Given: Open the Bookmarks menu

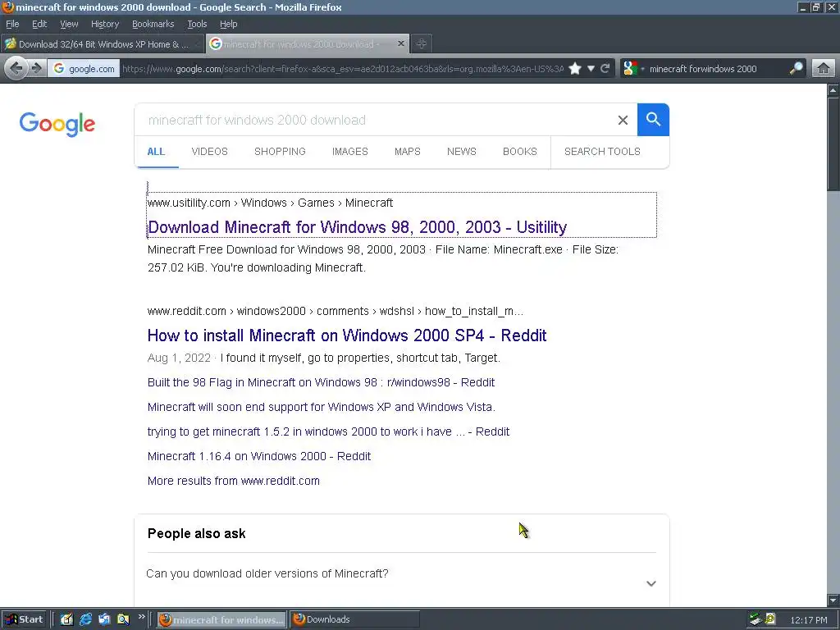Looking at the screenshot, I should (153, 24).
